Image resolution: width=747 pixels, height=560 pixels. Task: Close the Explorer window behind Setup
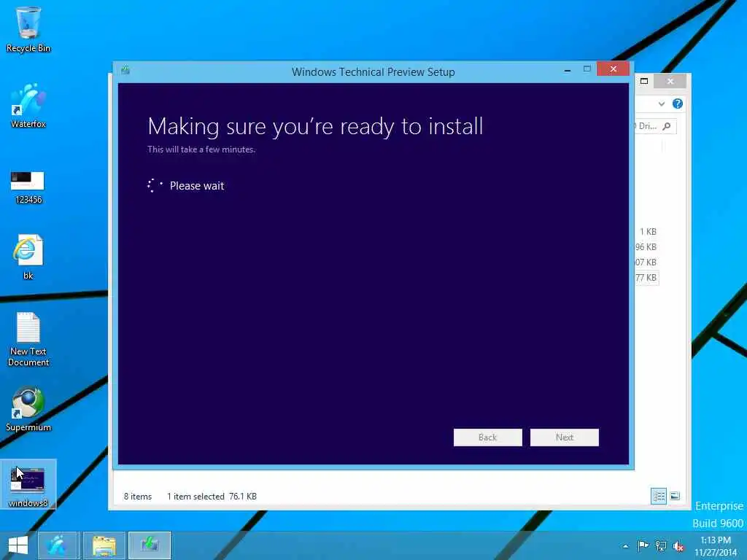pyautogui.click(x=670, y=82)
